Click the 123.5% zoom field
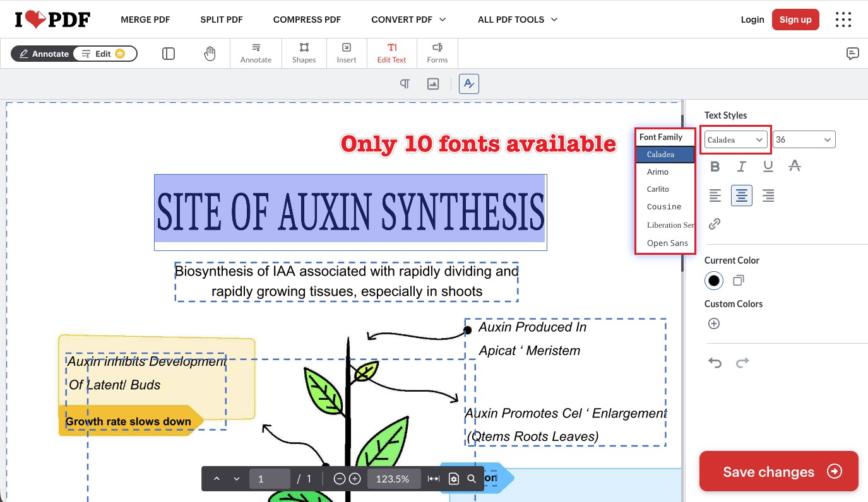 393,479
